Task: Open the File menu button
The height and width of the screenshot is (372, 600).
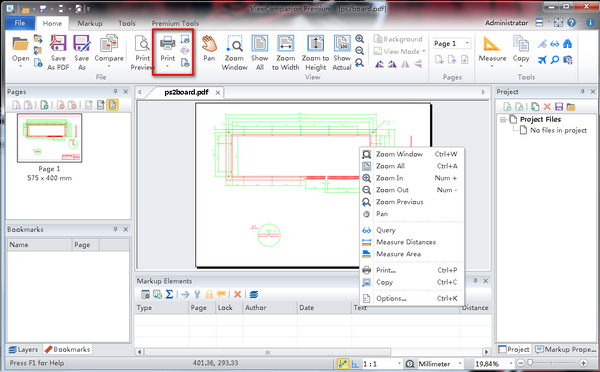Action: pos(20,23)
